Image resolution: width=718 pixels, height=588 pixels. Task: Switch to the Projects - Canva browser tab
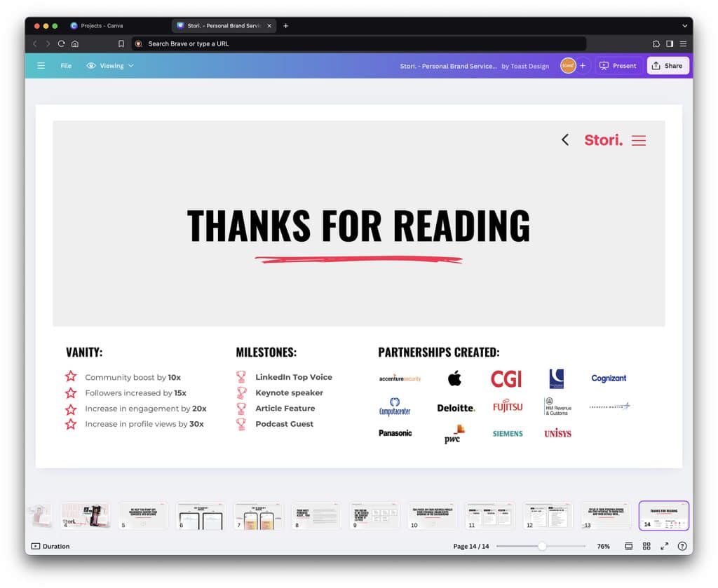[x=103, y=25]
